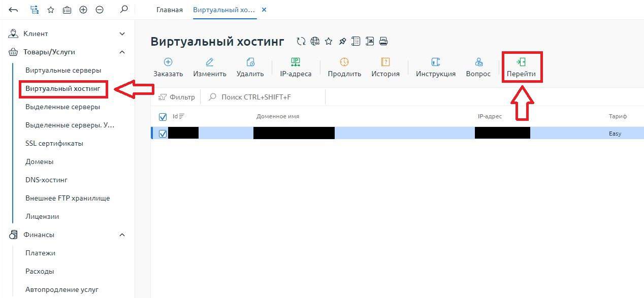Collapse the Финансы section chevron
The image size is (644, 298).
122,235
